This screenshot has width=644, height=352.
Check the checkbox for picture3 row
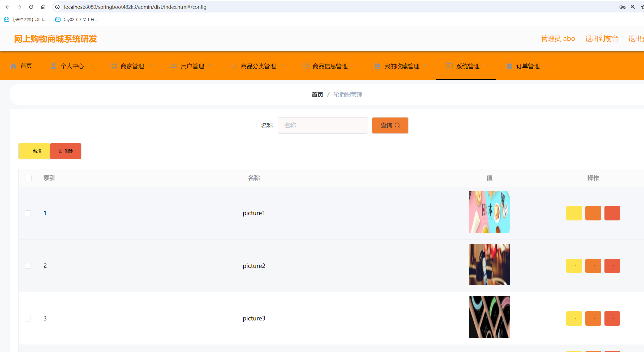pos(28,319)
